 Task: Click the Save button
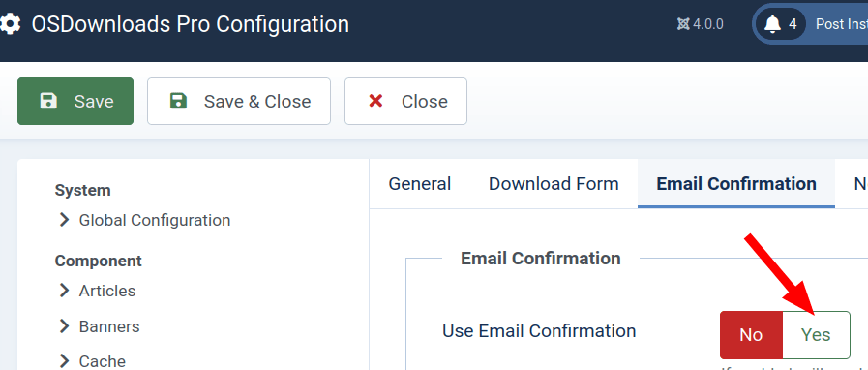tap(75, 101)
